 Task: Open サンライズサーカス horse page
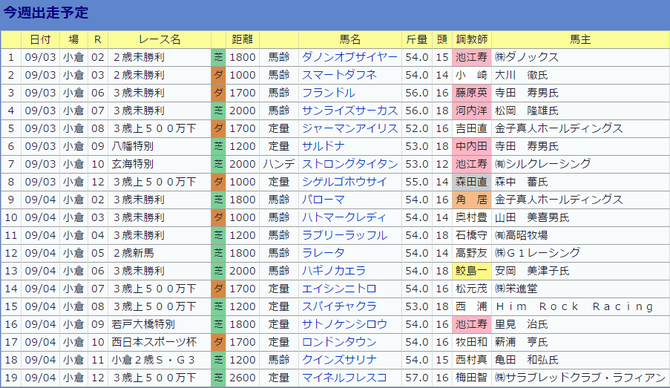point(350,111)
